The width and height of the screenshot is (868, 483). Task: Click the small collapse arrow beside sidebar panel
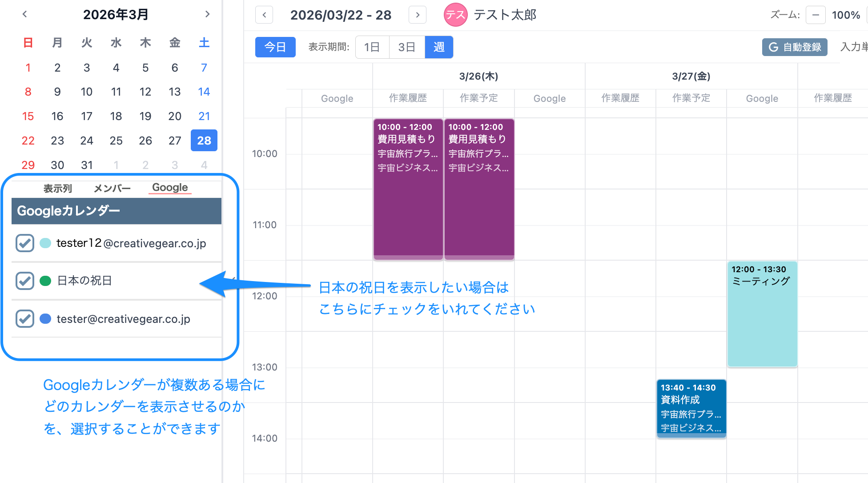point(233,279)
